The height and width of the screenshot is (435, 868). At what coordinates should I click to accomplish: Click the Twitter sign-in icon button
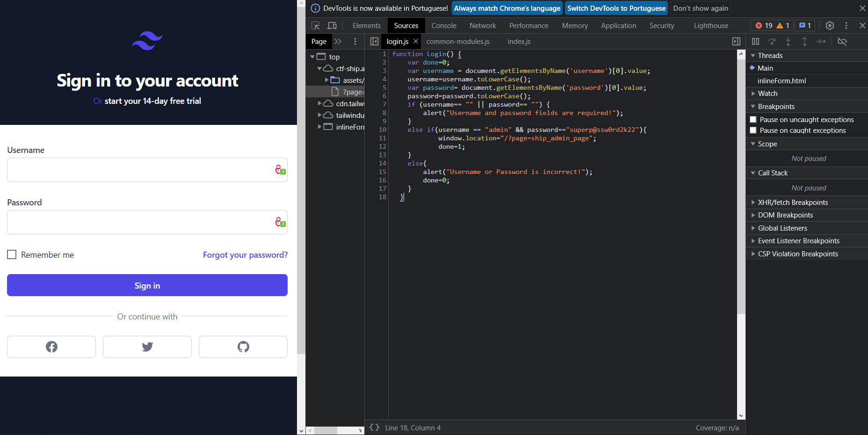tap(147, 347)
